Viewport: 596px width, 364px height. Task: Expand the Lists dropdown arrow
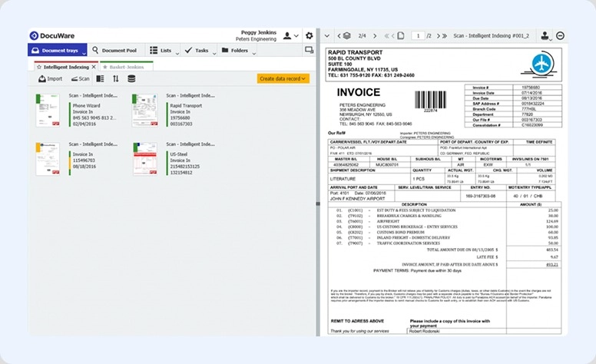(177, 53)
